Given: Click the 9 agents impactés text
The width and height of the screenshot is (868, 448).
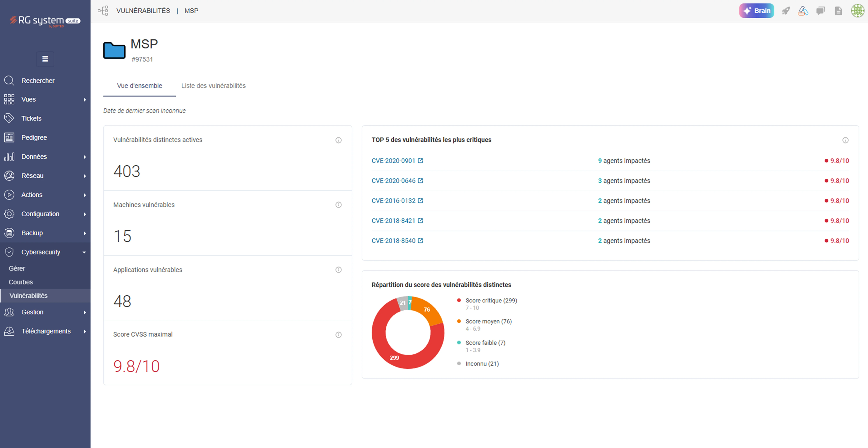Looking at the screenshot, I should pyautogui.click(x=624, y=161).
